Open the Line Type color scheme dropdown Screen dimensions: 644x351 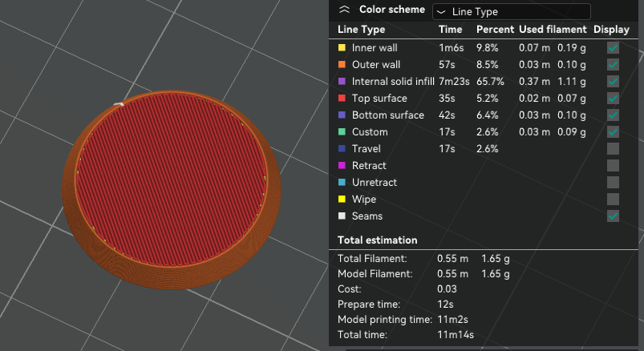point(511,11)
